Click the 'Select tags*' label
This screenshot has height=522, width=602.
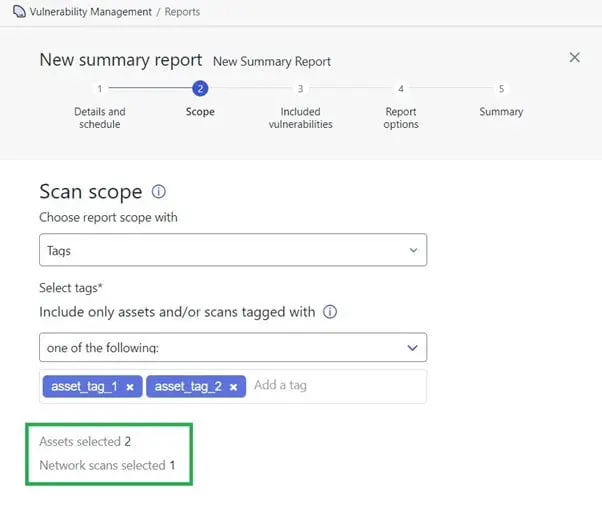click(x=71, y=288)
